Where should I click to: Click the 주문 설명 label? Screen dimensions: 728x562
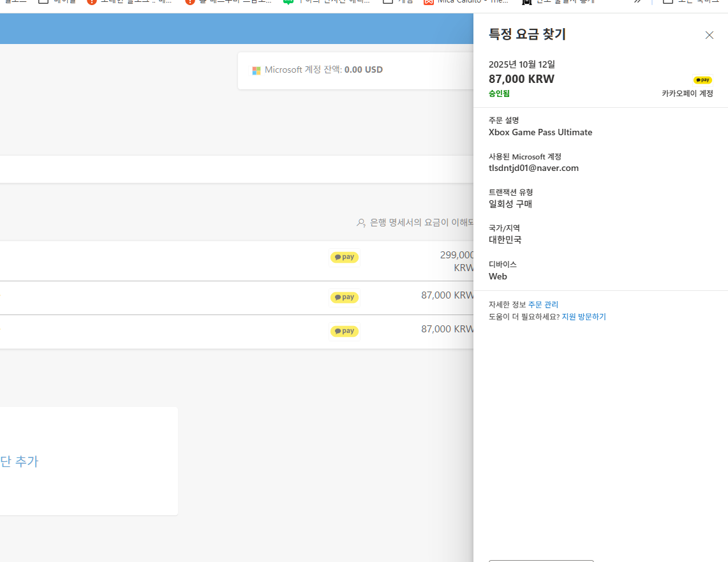coord(504,120)
